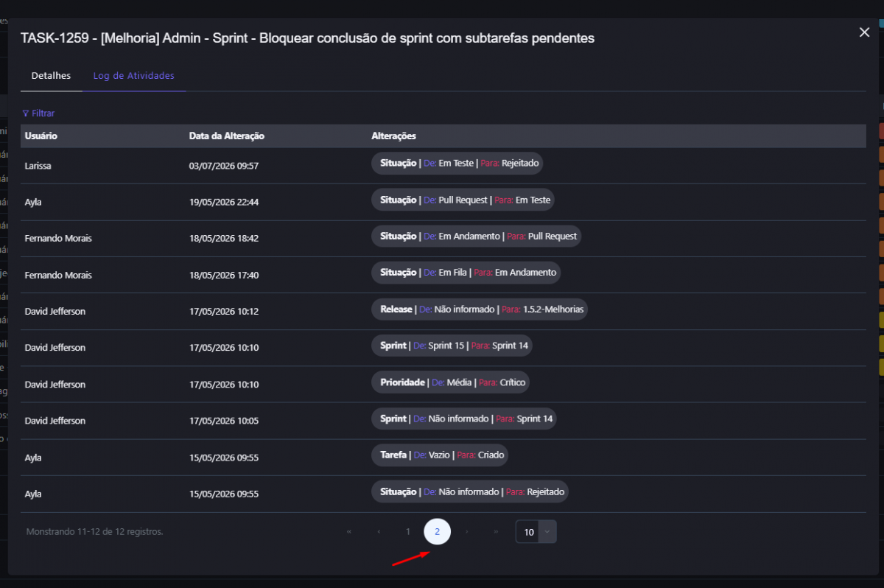This screenshot has height=588, width=884.
Task: Jump to last page of records
Action: click(497, 531)
